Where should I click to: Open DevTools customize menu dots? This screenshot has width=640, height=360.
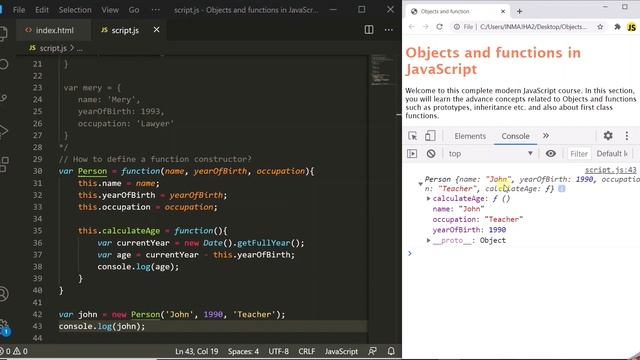(627, 136)
